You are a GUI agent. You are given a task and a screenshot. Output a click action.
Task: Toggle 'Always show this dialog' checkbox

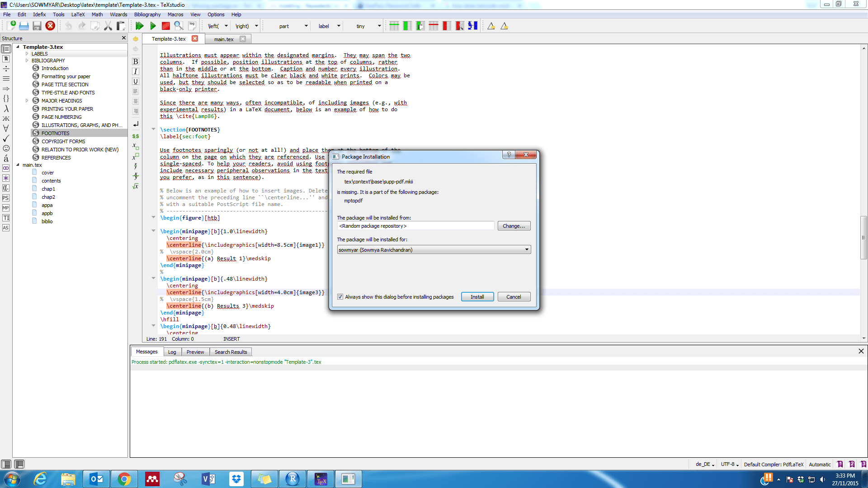click(340, 297)
